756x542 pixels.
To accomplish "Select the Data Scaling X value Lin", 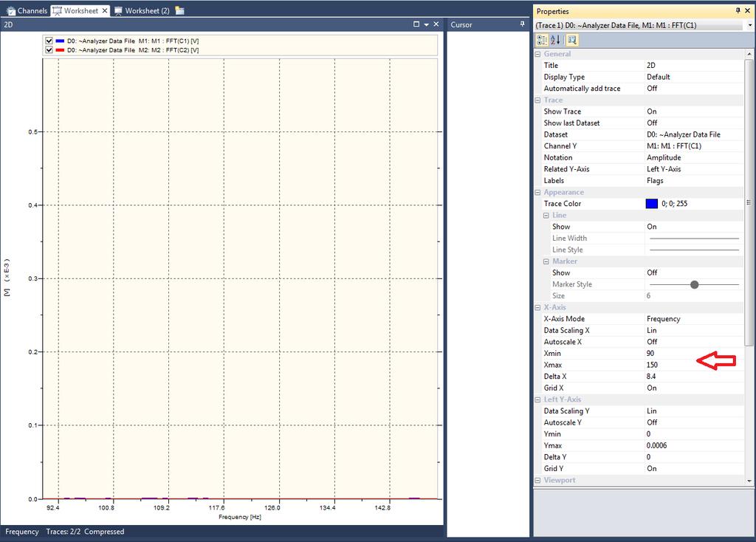I will coord(694,330).
